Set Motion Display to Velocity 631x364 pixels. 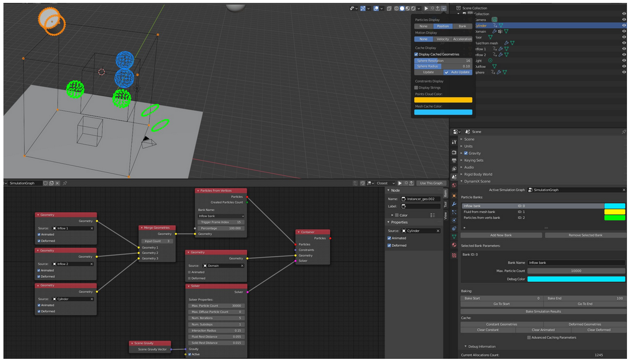pyautogui.click(x=443, y=40)
